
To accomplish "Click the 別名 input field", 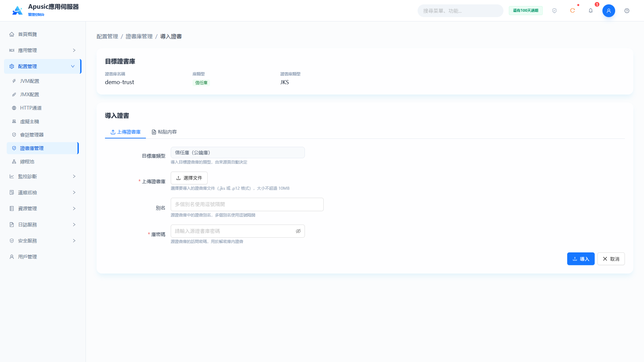I will (247, 204).
